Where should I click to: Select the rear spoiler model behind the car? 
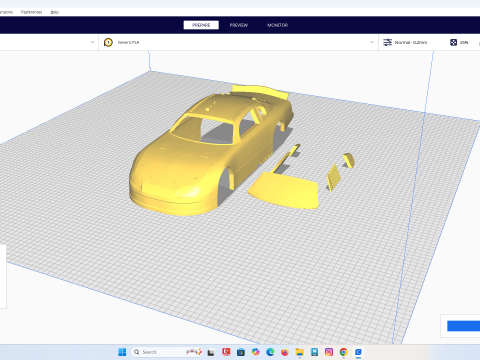[x=260, y=91]
